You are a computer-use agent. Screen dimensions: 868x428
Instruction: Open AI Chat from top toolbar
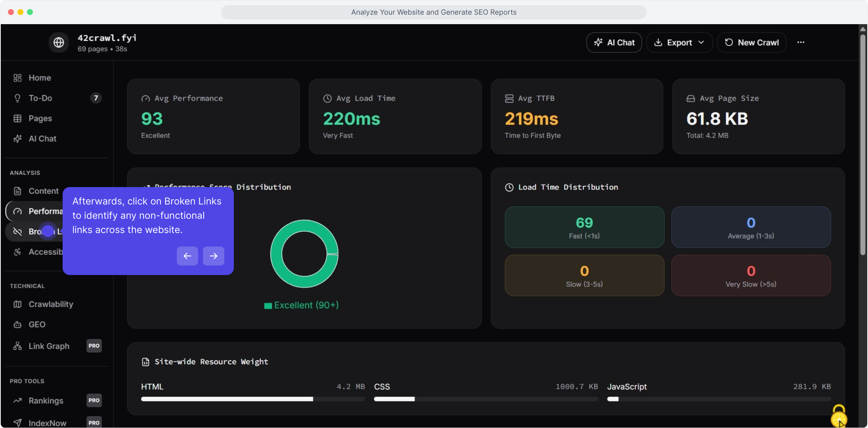[614, 42]
